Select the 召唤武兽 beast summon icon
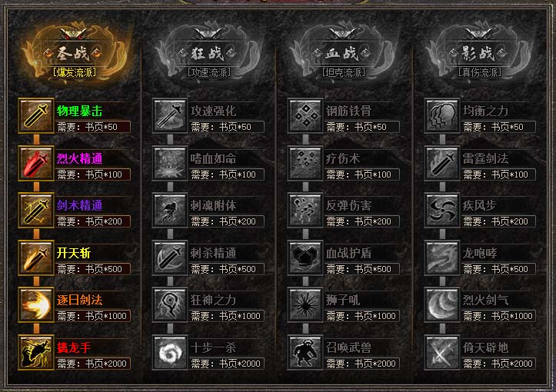The width and height of the screenshot is (556, 392). [x=305, y=352]
